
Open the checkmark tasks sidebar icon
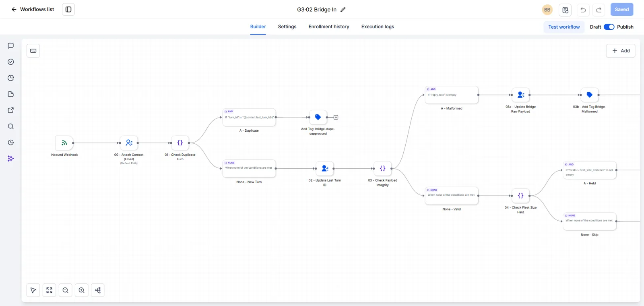pyautogui.click(x=11, y=62)
